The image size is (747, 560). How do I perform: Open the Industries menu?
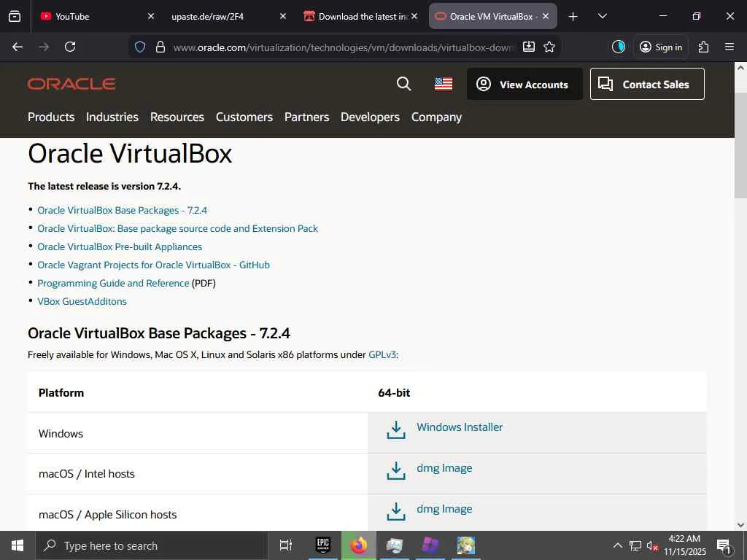112,117
